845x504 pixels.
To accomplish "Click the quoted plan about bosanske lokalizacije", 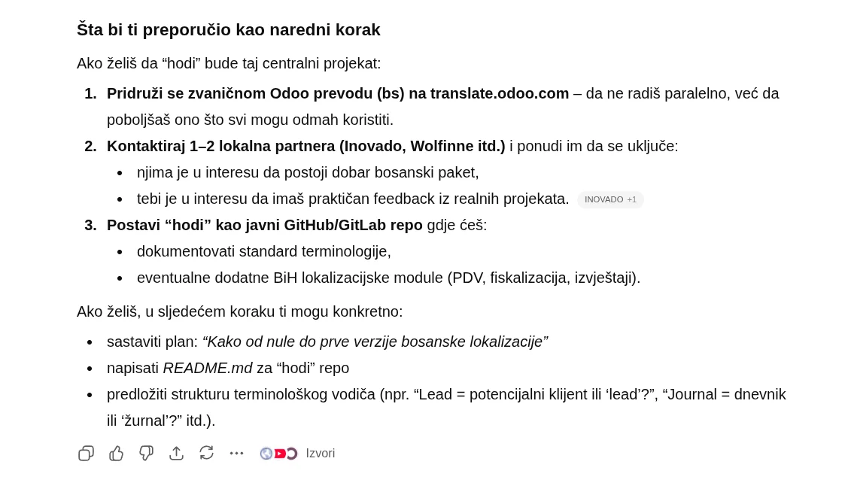I will coord(375,342).
